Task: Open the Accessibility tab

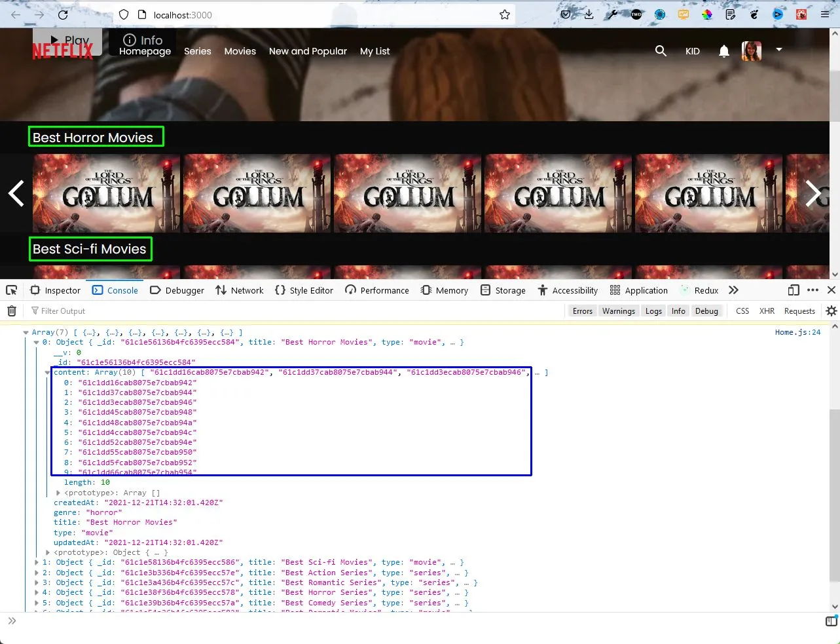Action: 568,290
